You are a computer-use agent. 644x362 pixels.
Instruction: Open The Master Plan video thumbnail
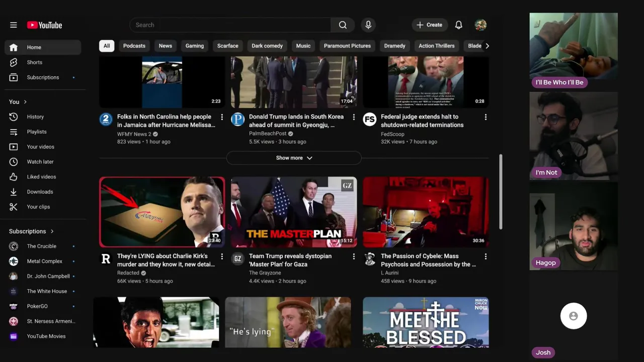pos(294,212)
